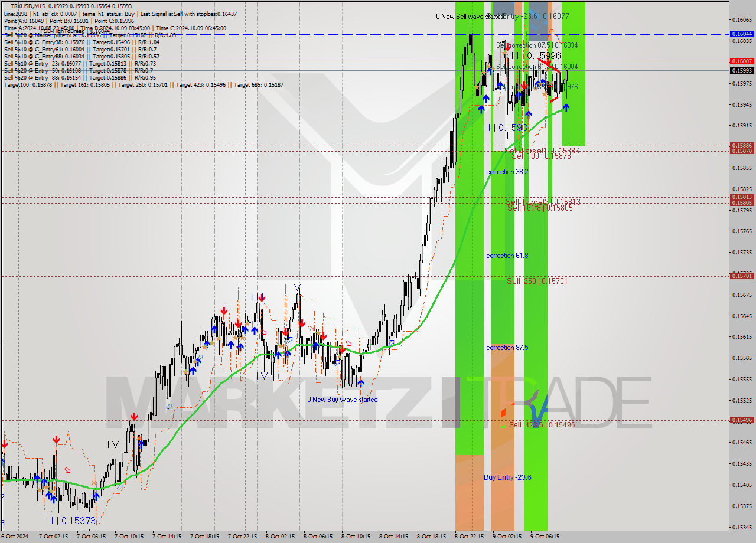Click the 'Sell 250 | 0.15701' label
Viewport: 756px width, 543px height.
point(537,281)
